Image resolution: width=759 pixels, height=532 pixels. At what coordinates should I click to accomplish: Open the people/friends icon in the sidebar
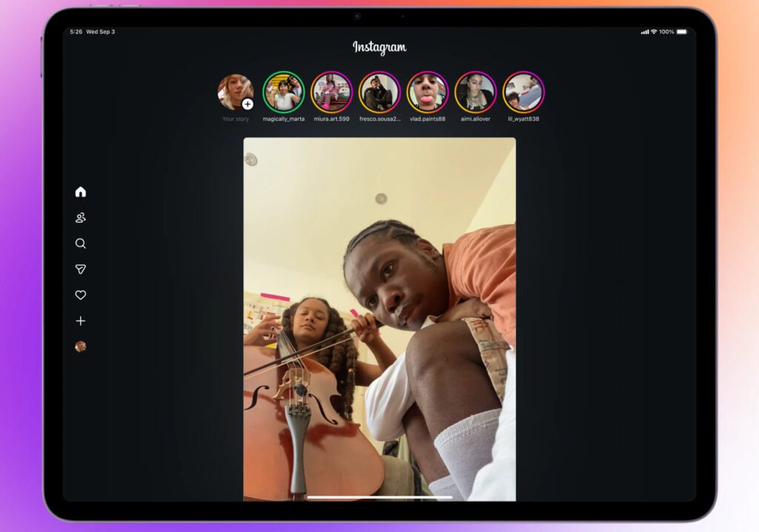pos(81,217)
